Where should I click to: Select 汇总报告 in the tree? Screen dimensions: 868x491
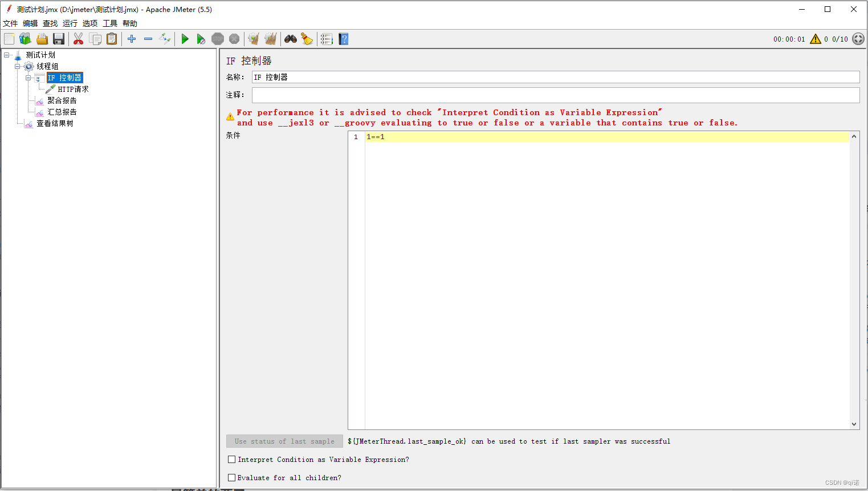pos(62,112)
